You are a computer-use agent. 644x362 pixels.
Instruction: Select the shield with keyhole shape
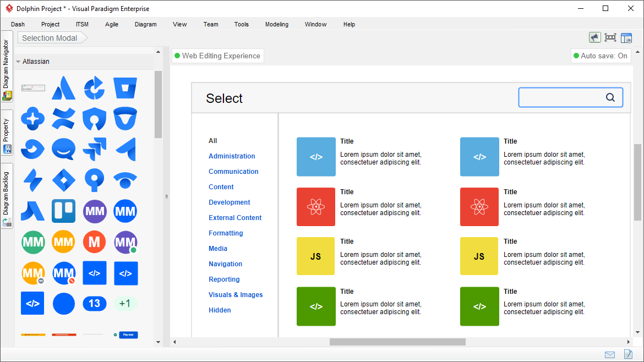(x=95, y=119)
